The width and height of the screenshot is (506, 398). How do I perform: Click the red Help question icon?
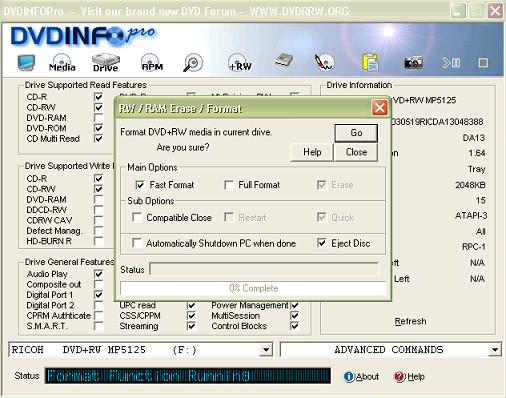(x=399, y=377)
